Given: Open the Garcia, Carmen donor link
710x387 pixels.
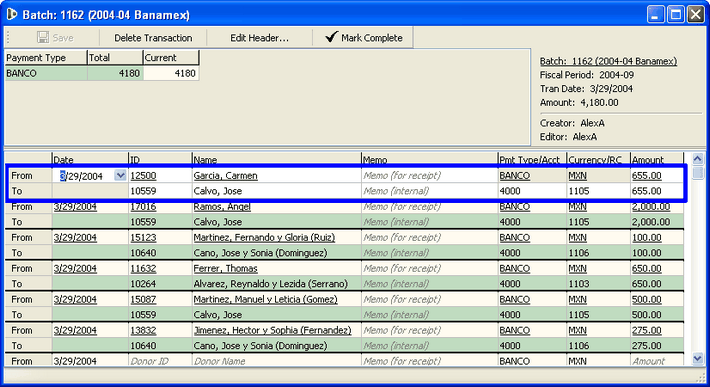Looking at the screenshot, I should [x=225, y=176].
